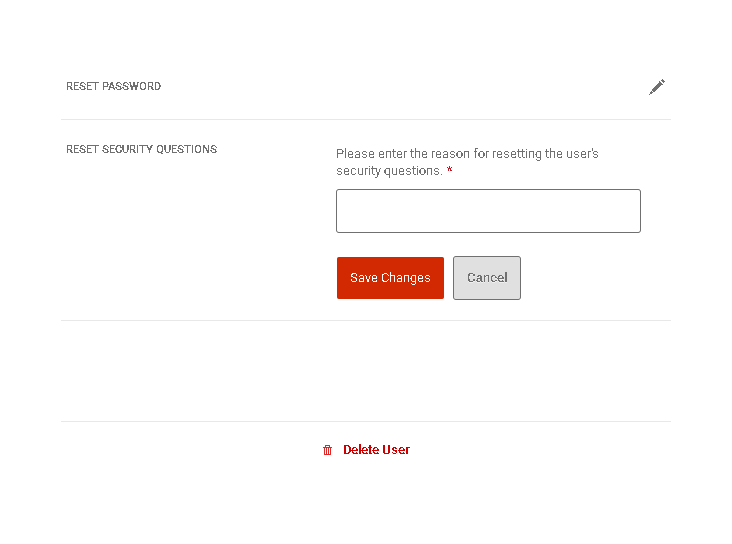This screenshot has height=544, width=732.
Task: Click the grey Cancel button
Action: point(487,278)
